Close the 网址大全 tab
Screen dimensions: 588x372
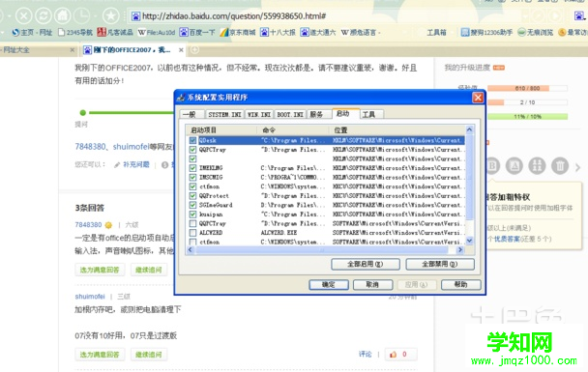coord(72,50)
